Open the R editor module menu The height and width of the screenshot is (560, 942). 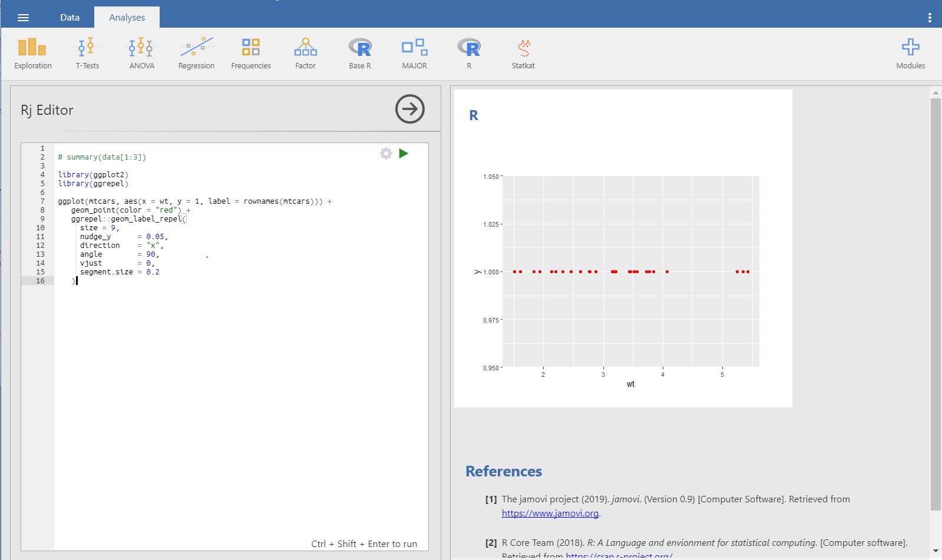click(x=469, y=54)
